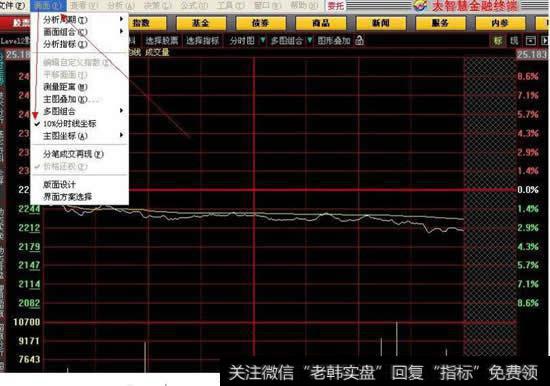The image size is (550, 386).
Task: Select 版面设计 menu entry
Action: [x=80, y=184]
